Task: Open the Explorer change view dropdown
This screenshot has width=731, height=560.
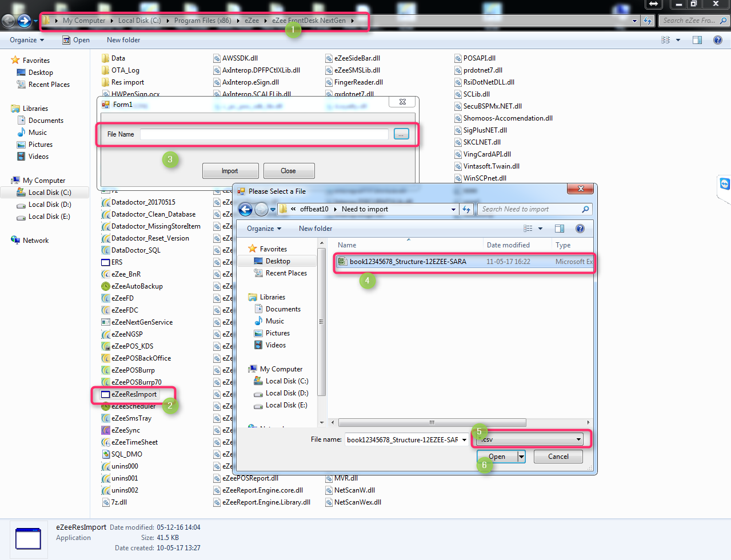Action: [x=678, y=40]
